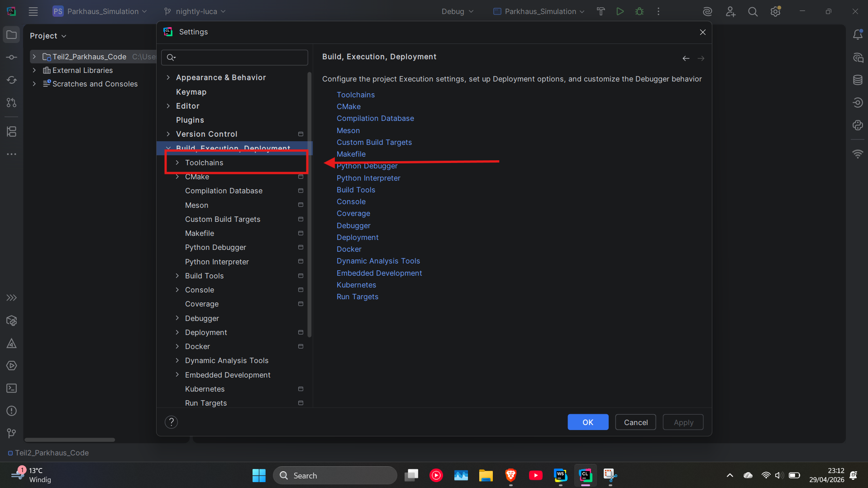Open the AI Assistant swirl icon in top bar
The width and height of the screenshot is (868, 488).
coord(707,11)
